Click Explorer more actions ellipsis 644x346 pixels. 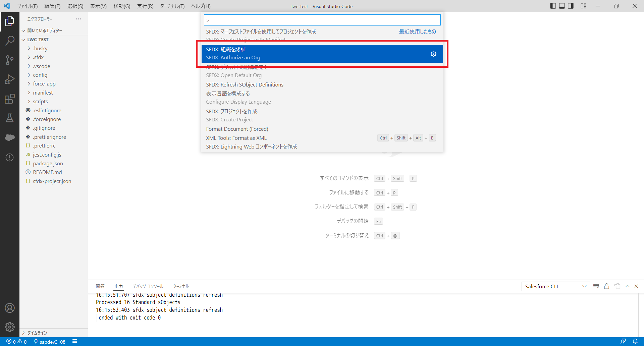point(78,19)
